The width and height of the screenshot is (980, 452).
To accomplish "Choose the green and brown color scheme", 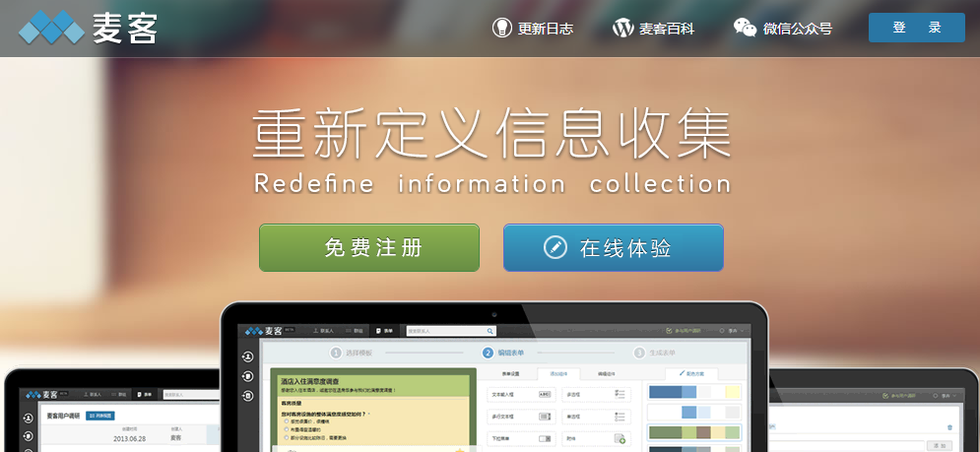I will pos(693,432).
